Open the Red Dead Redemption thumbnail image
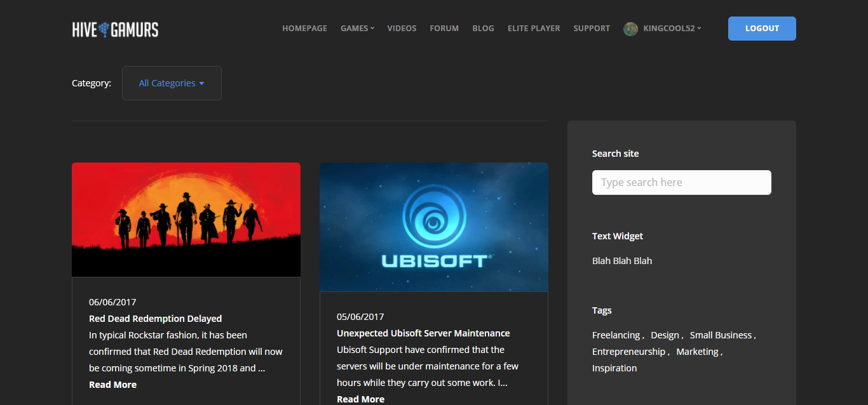Image resolution: width=868 pixels, height=405 pixels. (186, 220)
